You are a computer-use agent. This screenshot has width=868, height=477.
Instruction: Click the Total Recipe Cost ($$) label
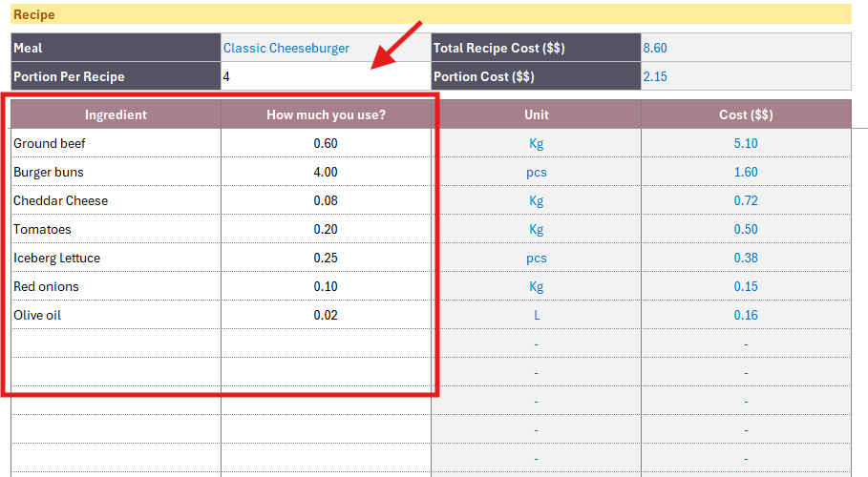click(537, 48)
